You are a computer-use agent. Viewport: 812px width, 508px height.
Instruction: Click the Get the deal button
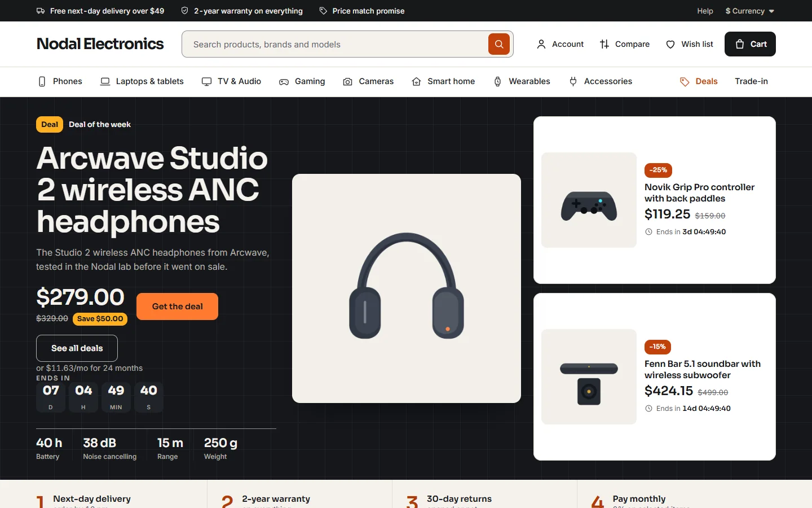point(177,306)
